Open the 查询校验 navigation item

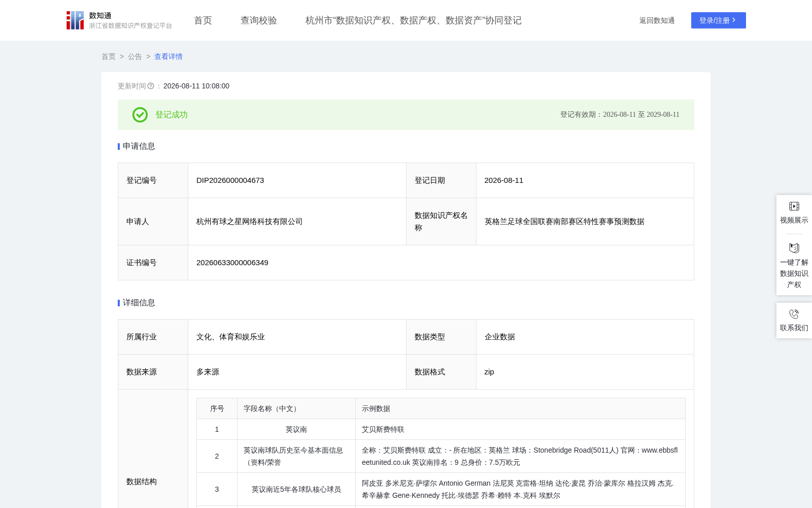click(259, 20)
